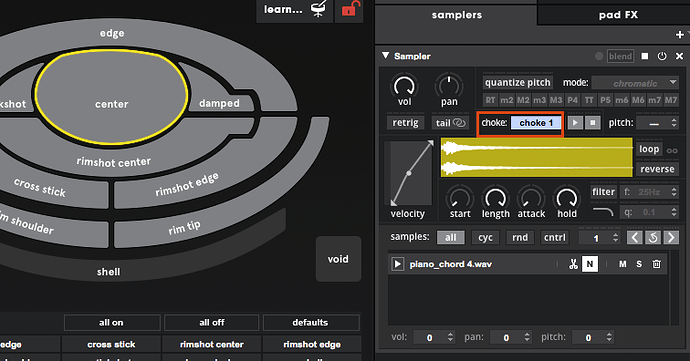This screenshot has height=361, width=690.
Task: Select the m2 interval button
Action: (x=506, y=100)
